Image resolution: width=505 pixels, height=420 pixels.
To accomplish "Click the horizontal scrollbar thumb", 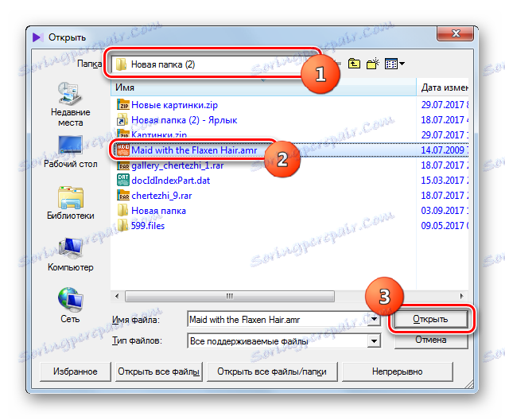I will pos(230,296).
